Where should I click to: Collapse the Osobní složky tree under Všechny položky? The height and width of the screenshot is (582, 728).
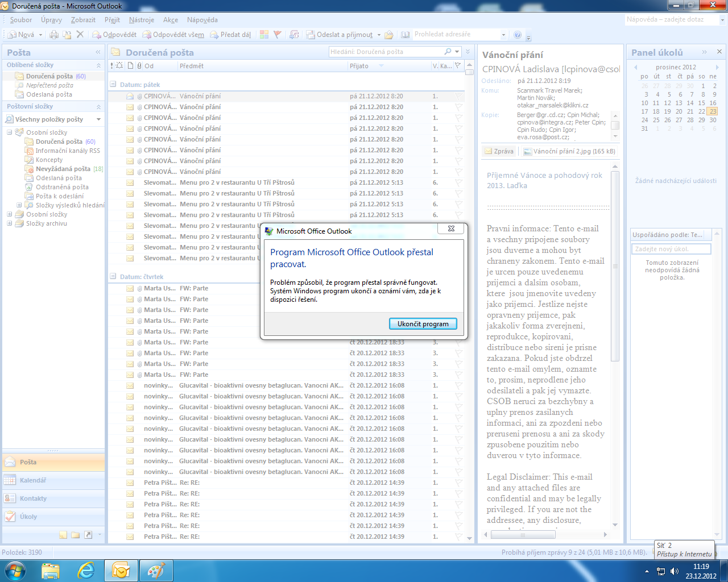(x=9, y=132)
